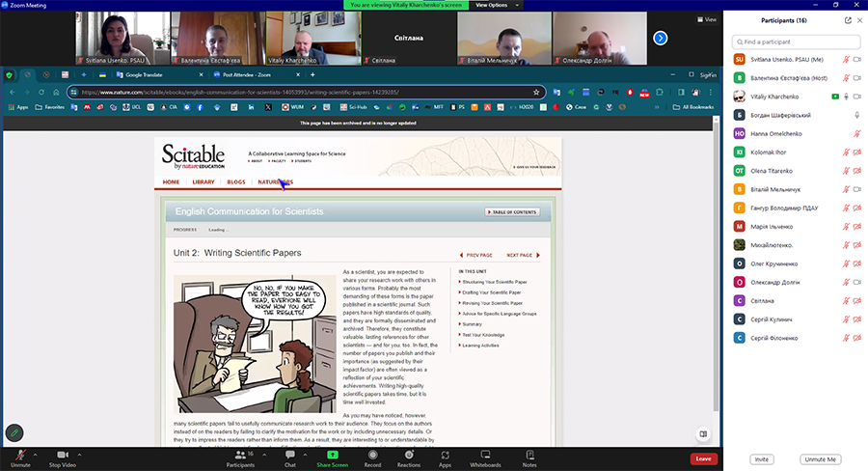Screen dimensions: 868x471
Task: Open LIBRARY in Scitable navigation
Action: pos(203,181)
